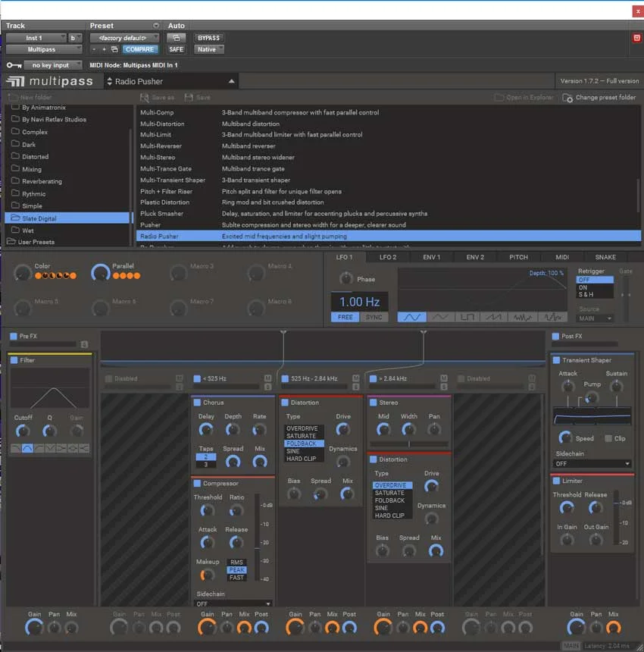Click the Parallel macro knob
The image size is (644, 652).
(x=100, y=273)
